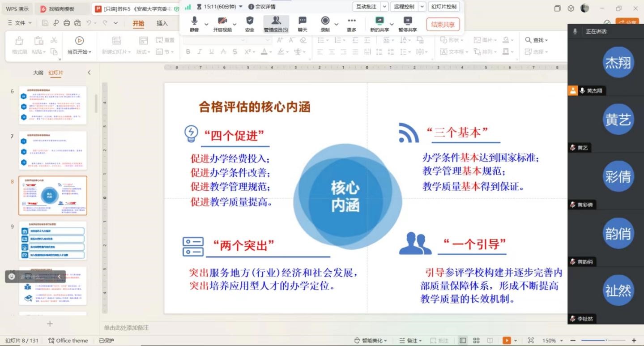
Task: Click zoom in plus icon
Action: 634,341
